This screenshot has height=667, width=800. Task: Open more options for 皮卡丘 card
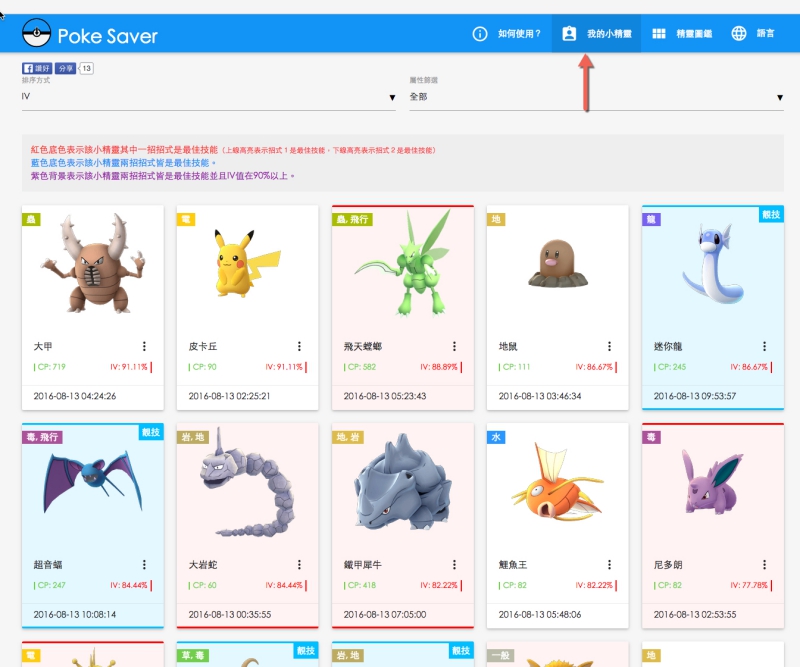click(x=299, y=347)
